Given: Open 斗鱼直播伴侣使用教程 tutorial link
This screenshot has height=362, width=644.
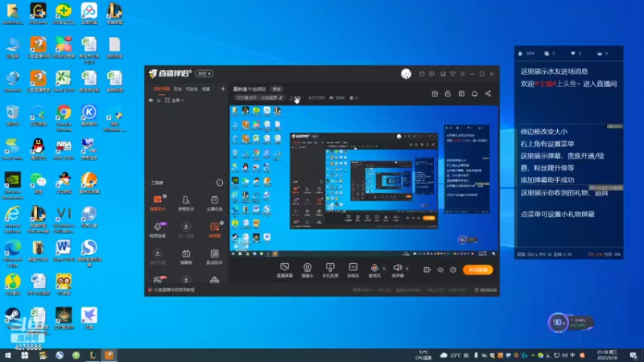Looking at the screenshot, I should (x=174, y=290).
